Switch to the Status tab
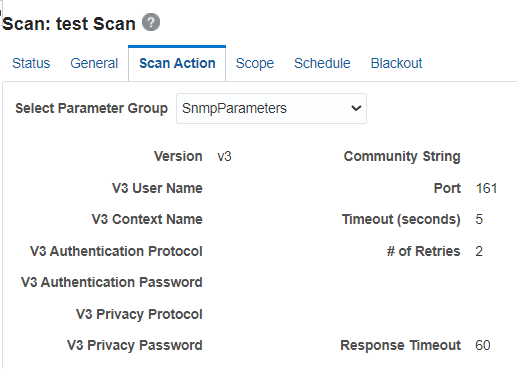This screenshot has height=369, width=517. pos(31,63)
